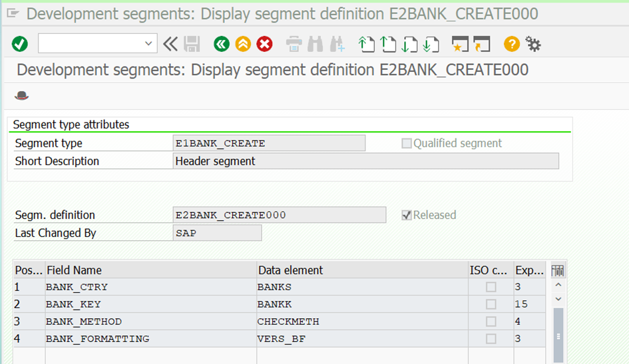Expand the command field dropdown
Screen dimensions: 629x364
coord(148,44)
